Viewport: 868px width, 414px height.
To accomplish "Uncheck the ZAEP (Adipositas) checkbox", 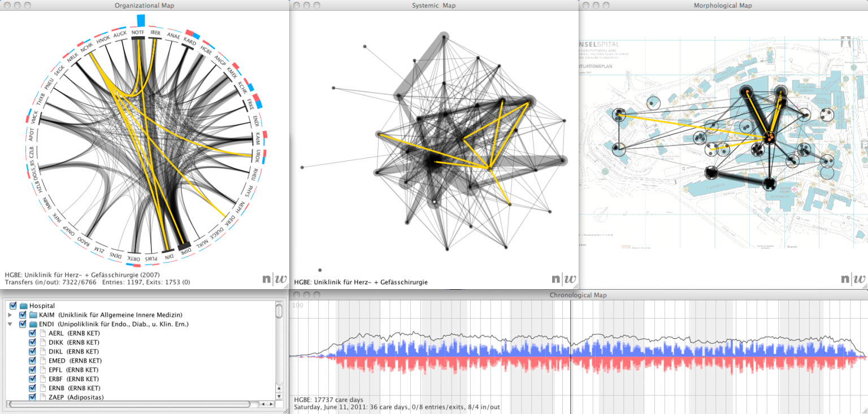I will 32,397.
